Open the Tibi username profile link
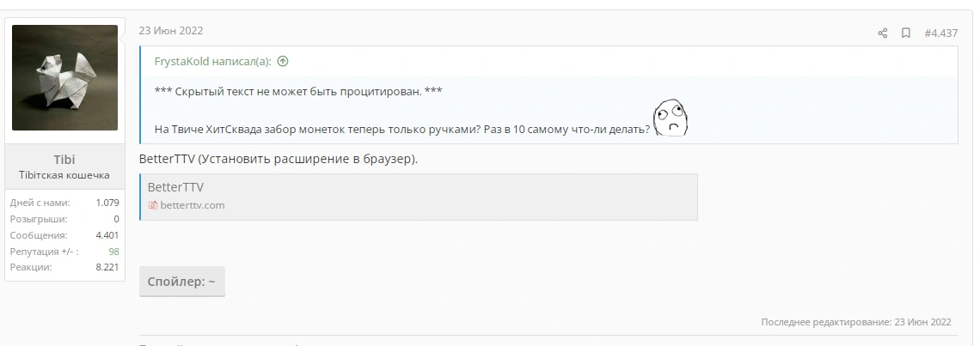 [x=64, y=159]
